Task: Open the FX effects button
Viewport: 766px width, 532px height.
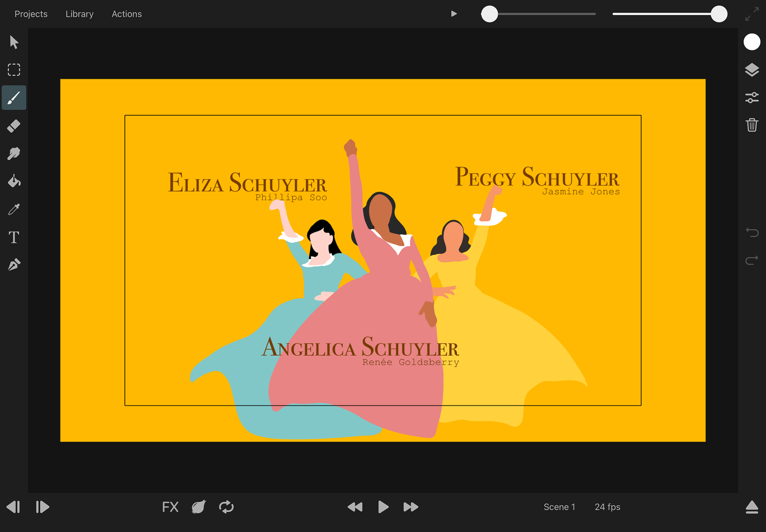Action: click(x=170, y=507)
